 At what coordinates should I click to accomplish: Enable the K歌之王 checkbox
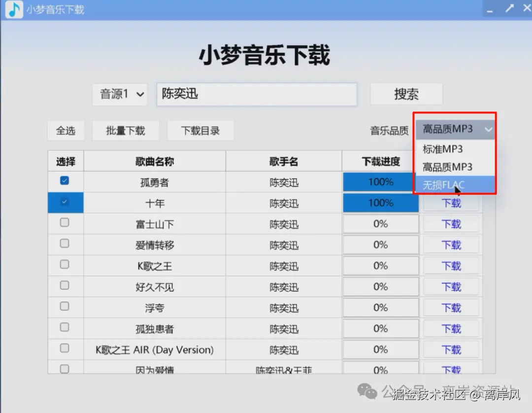65,265
